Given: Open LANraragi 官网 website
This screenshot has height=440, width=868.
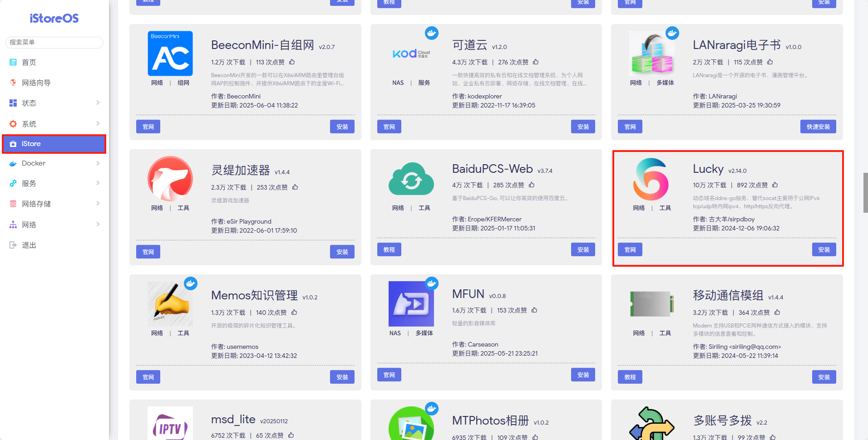Looking at the screenshot, I should point(630,127).
